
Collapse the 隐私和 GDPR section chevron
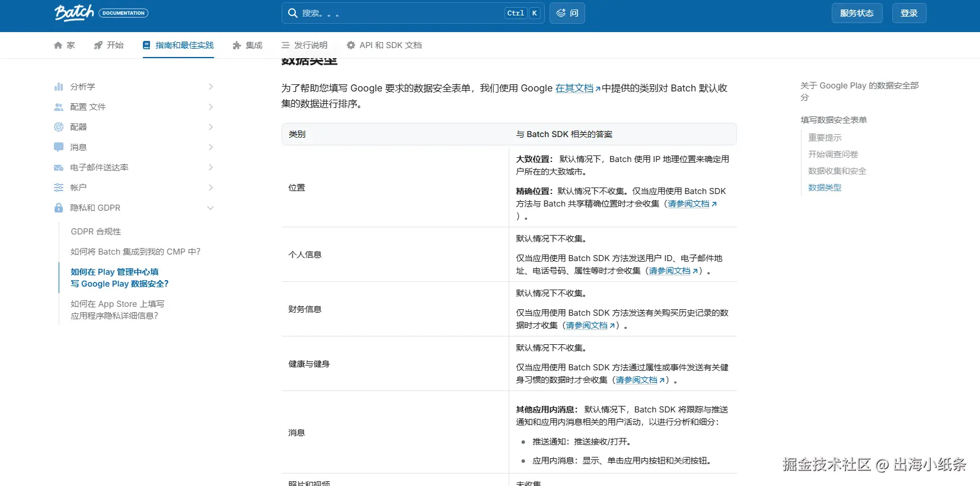[x=210, y=208]
